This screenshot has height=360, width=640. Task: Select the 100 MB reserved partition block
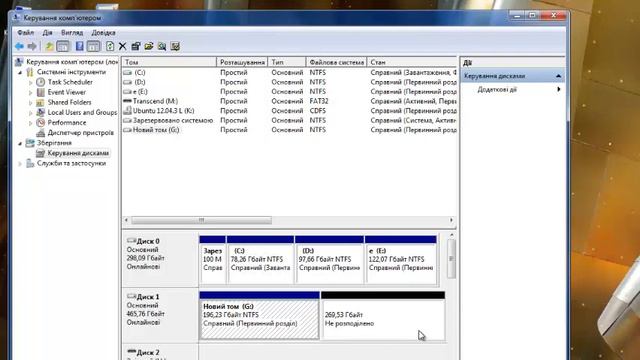pos(213,259)
